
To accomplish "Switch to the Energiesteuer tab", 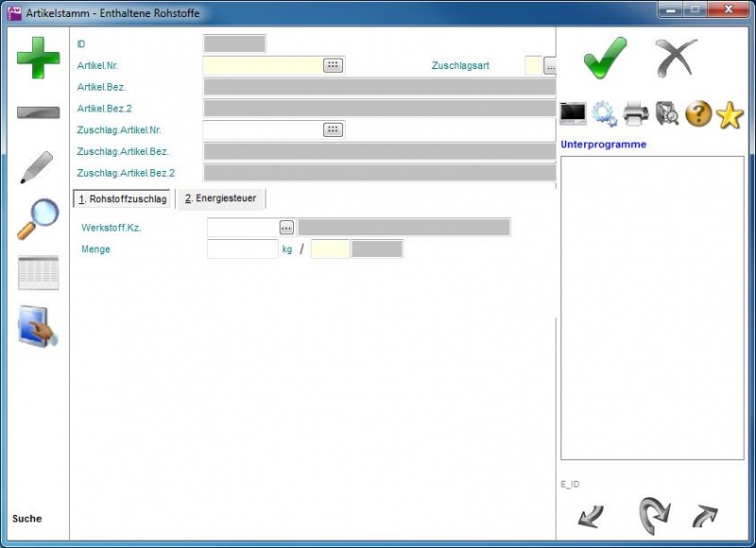I will click(x=220, y=199).
